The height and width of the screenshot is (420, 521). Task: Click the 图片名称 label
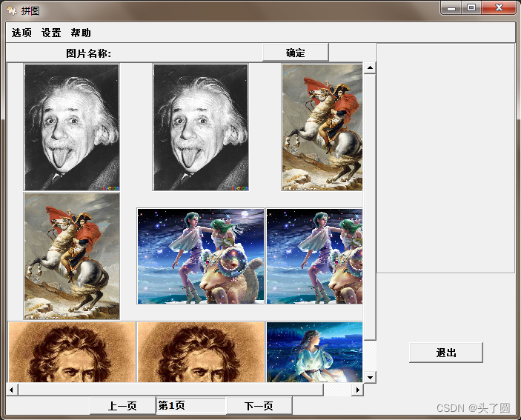pyautogui.click(x=88, y=53)
